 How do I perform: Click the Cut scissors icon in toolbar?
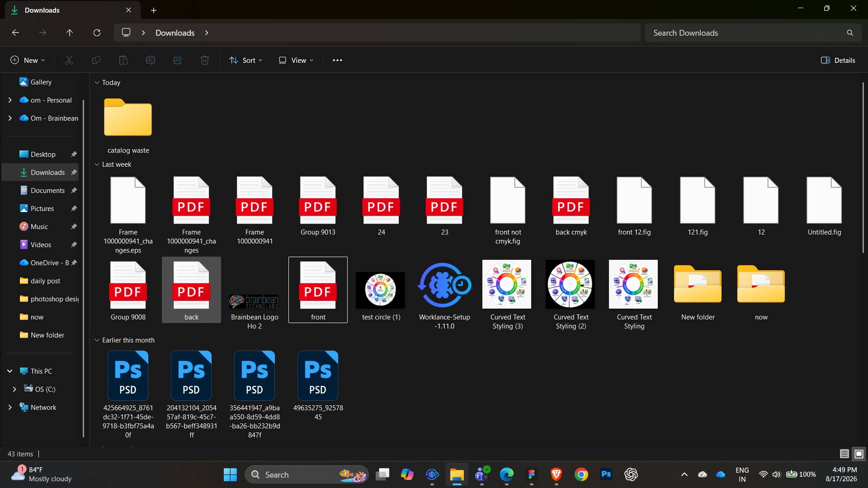(69, 60)
